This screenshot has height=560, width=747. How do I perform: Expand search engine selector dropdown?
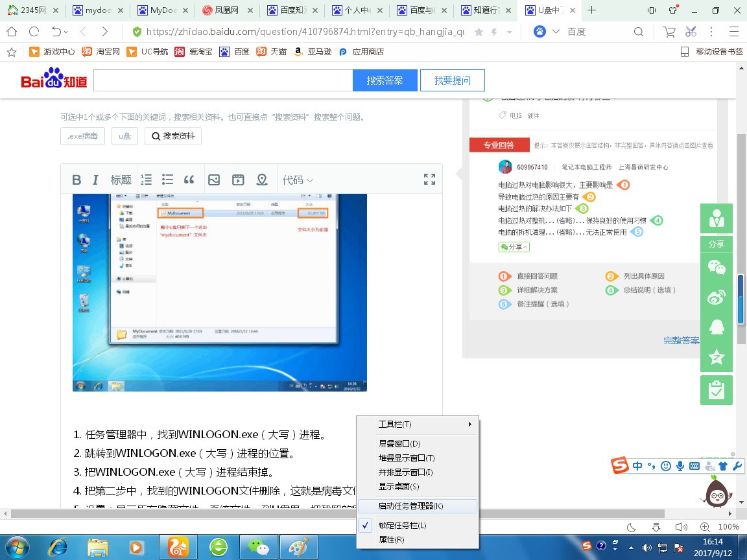tap(556, 32)
